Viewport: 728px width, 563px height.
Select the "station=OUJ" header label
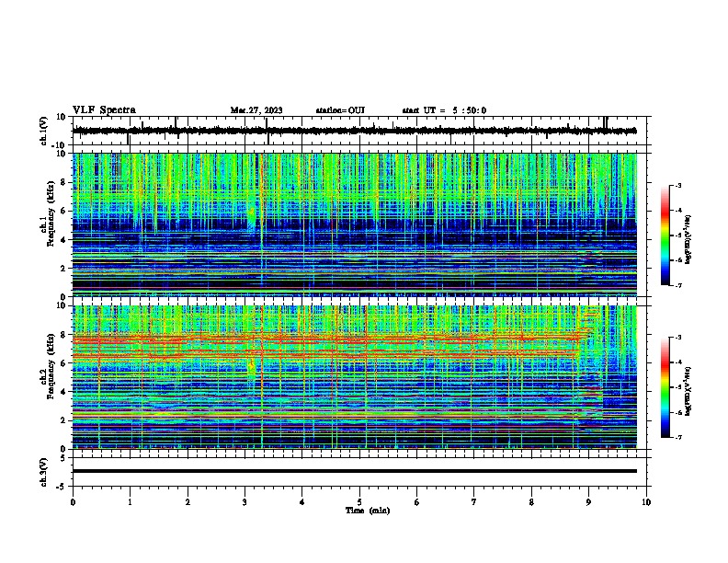click(x=340, y=110)
